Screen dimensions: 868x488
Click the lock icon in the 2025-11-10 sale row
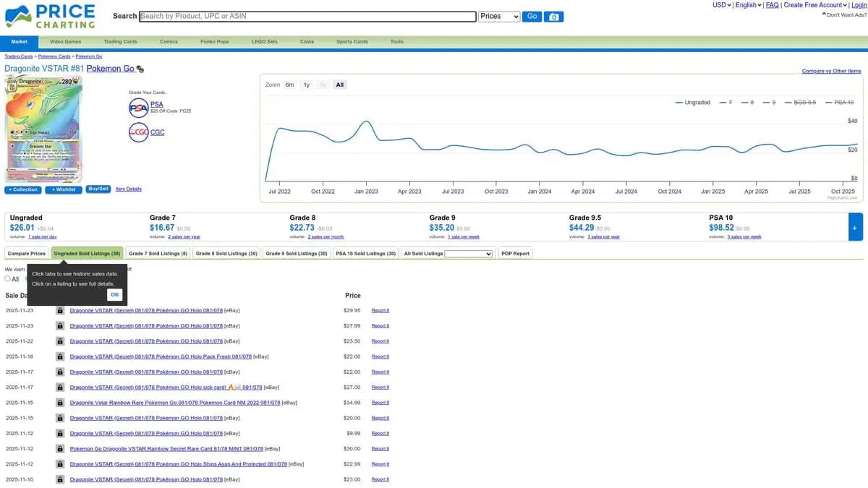(x=60, y=479)
